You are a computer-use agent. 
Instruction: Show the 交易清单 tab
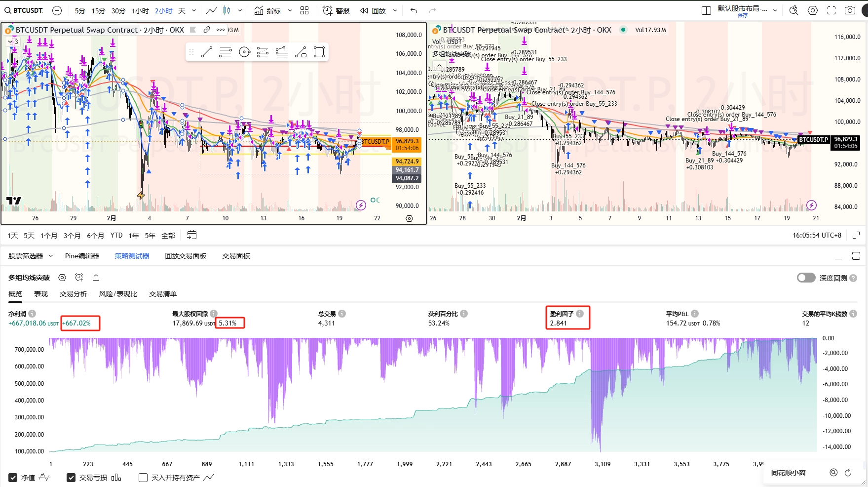point(163,294)
